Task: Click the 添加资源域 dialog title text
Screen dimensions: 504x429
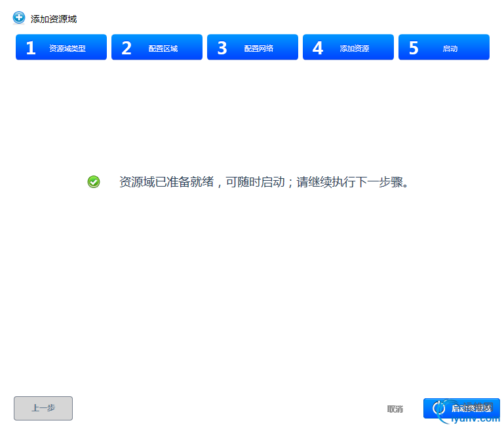Action: tap(54, 19)
